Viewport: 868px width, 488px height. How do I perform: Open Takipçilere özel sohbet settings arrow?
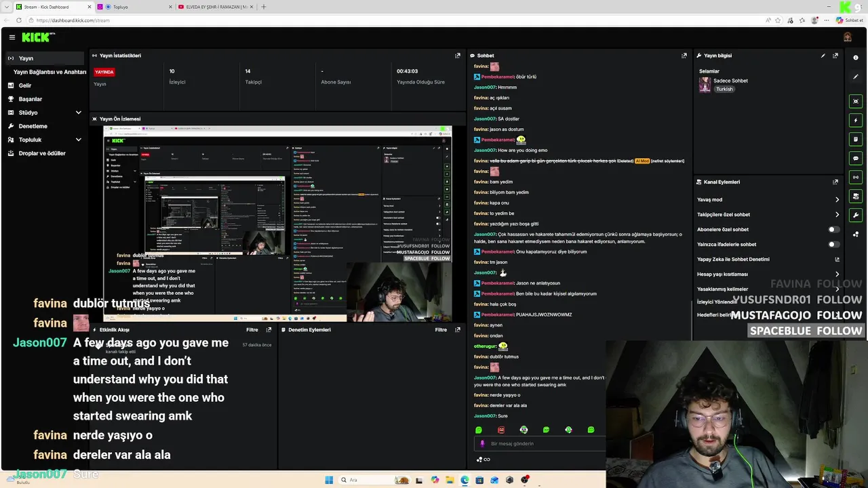(x=837, y=214)
